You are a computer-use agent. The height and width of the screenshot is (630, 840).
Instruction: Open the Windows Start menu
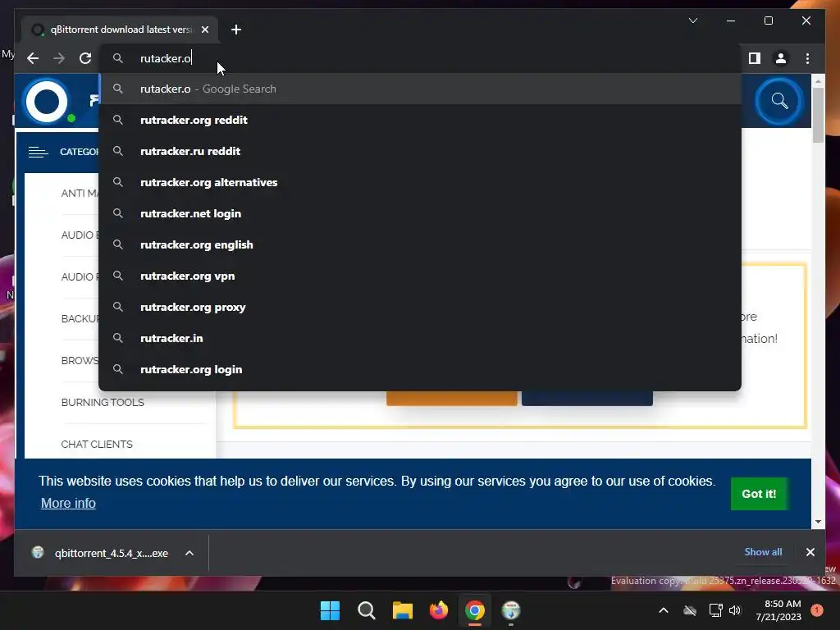coord(330,610)
